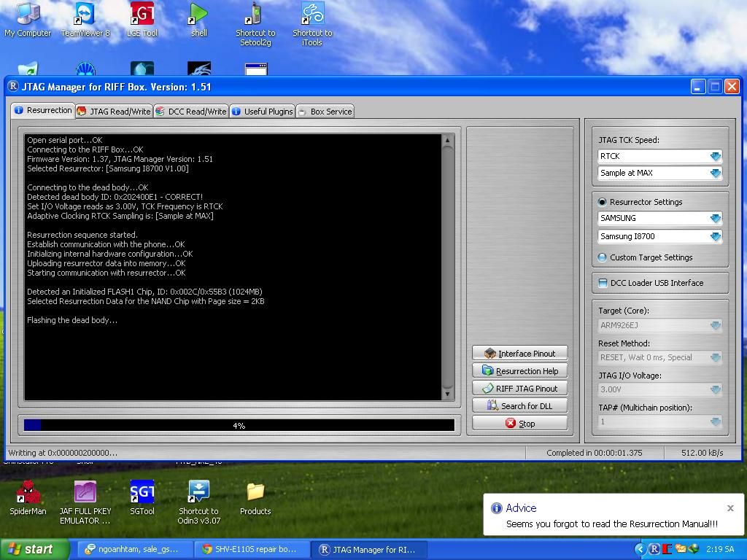Image resolution: width=747 pixels, height=560 pixels.
Task: Expand the SAMSUNG manufacturer dropdown
Action: click(x=659, y=218)
